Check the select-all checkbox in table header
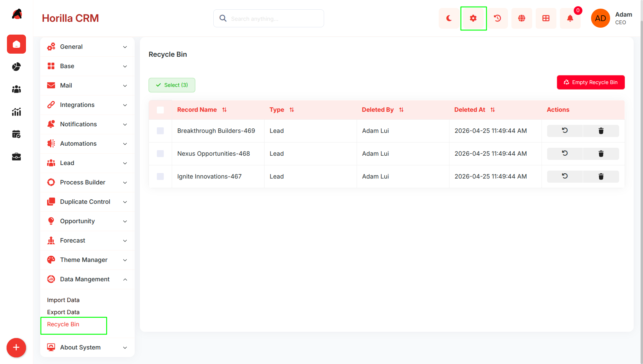 click(x=160, y=110)
